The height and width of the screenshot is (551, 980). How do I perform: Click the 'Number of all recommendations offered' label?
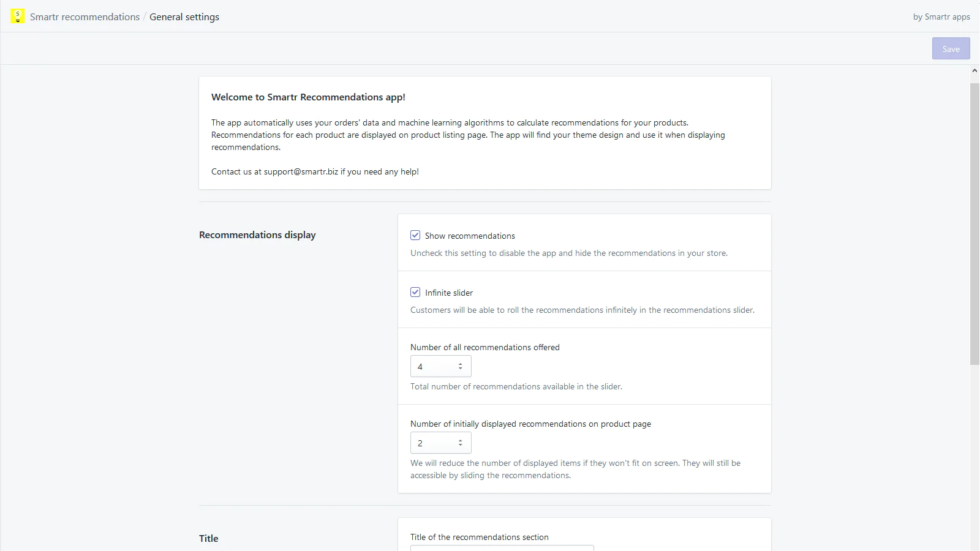point(484,348)
